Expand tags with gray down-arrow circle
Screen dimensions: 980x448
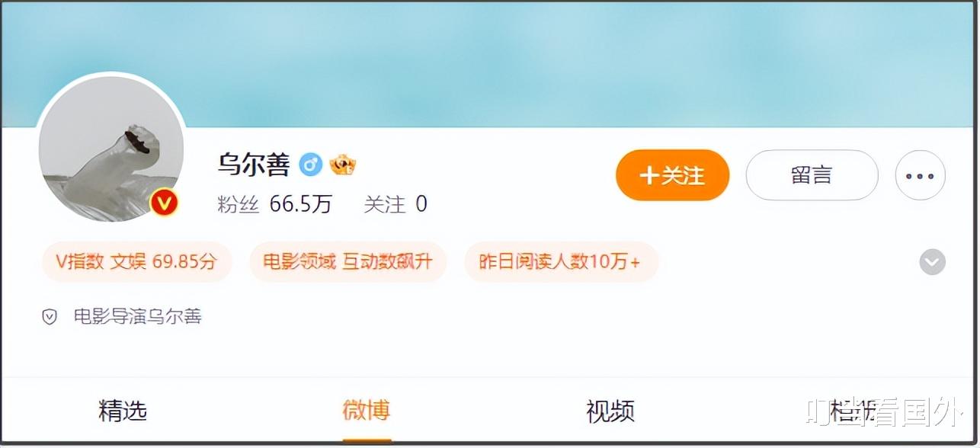point(932,262)
